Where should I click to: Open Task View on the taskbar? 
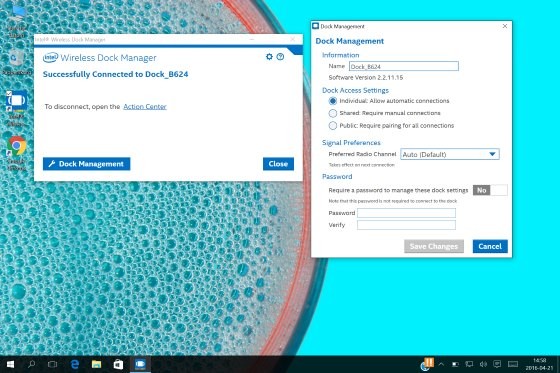[x=52, y=364]
